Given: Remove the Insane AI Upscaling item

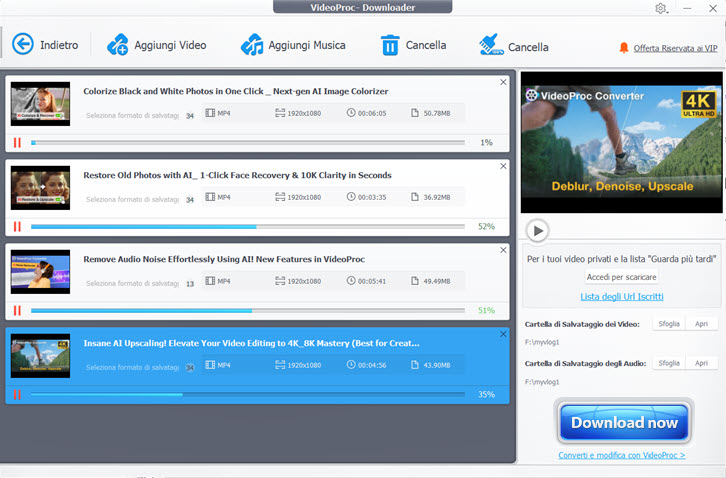Looking at the screenshot, I should point(503,334).
